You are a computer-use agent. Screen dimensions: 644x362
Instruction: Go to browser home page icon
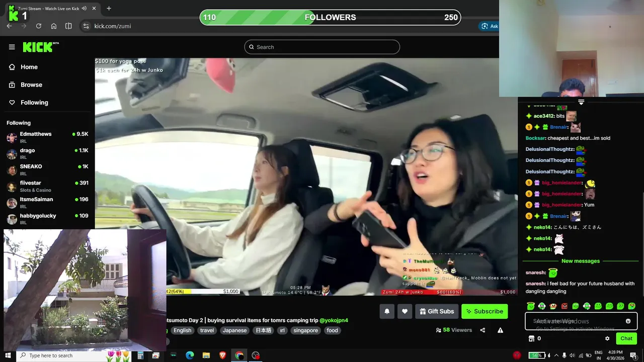[x=54, y=26]
